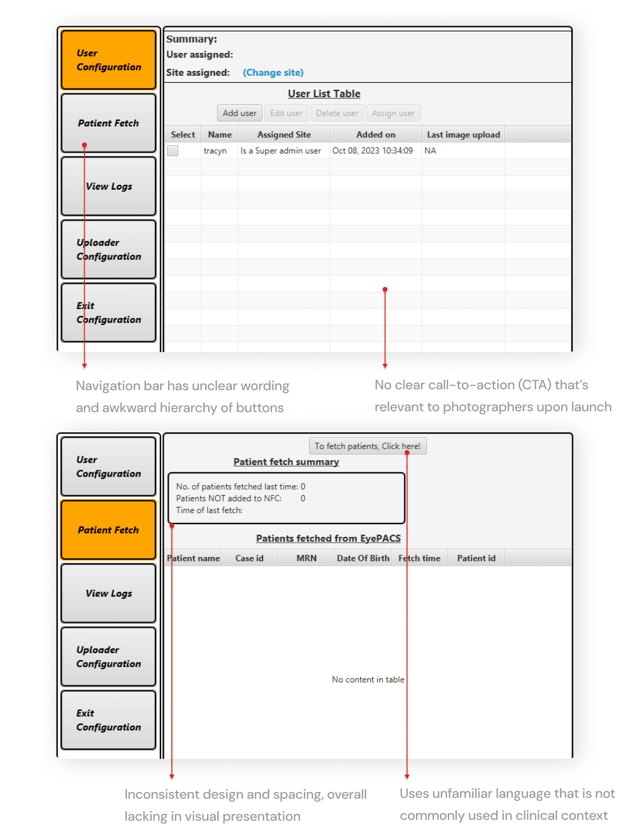Screen dimensions: 631x840
Task: Sort by Last image upload column header
Action: [x=464, y=135]
